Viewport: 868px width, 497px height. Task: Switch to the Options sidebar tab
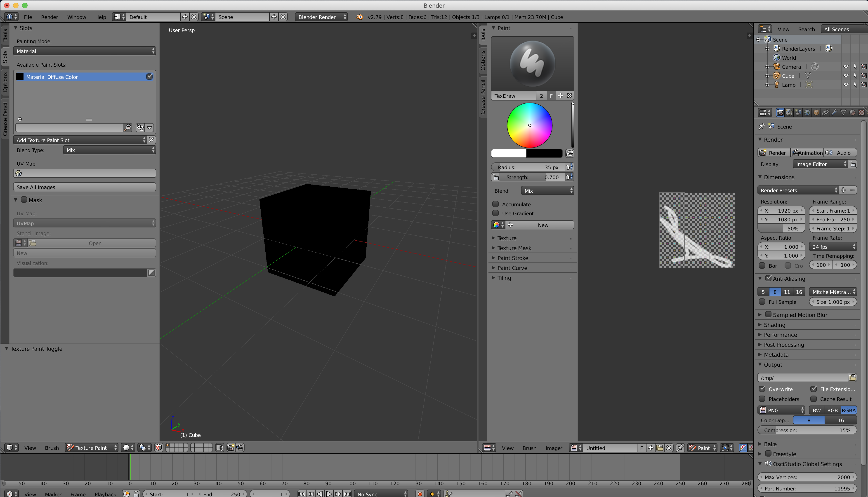pyautogui.click(x=5, y=82)
